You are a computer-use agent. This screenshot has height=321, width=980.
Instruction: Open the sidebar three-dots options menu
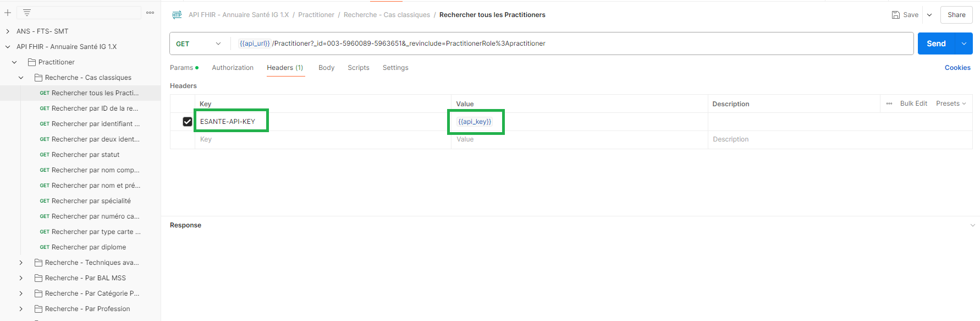pos(150,13)
